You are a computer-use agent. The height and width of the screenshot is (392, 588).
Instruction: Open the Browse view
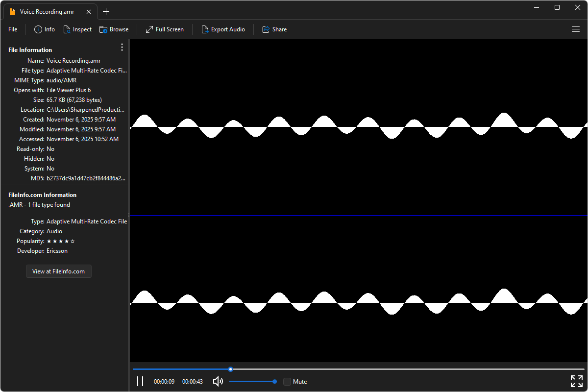(x=114, y=29)
